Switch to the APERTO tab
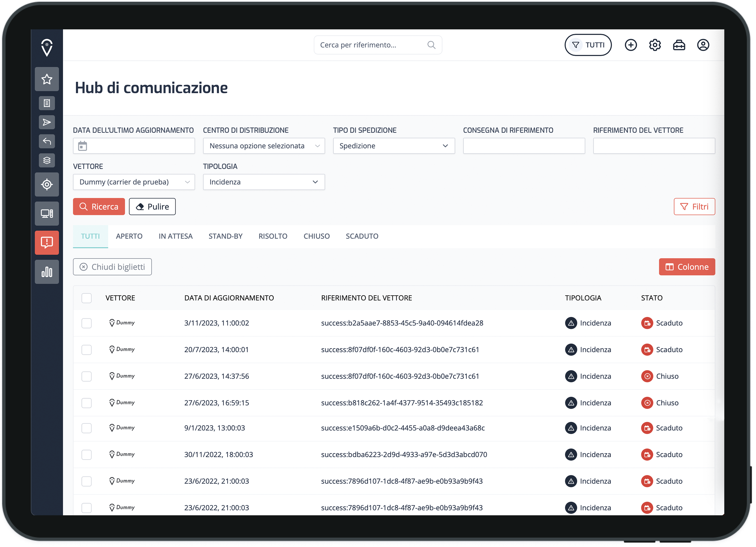This screenshot has height=547, width=756. point(129,237)
